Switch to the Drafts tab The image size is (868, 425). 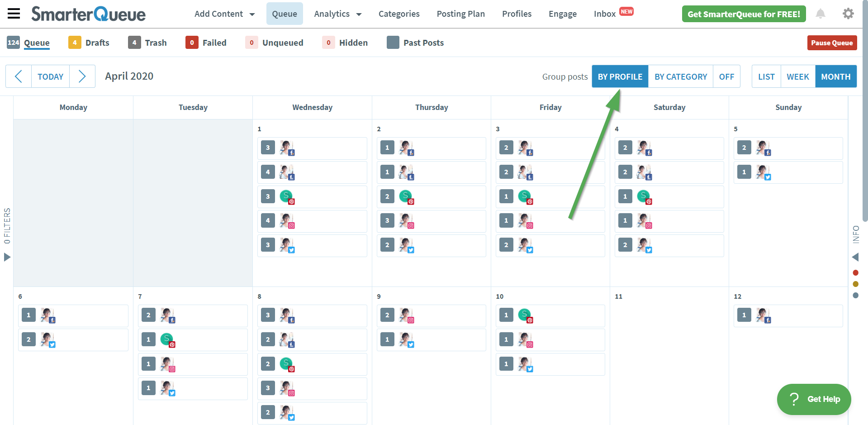pos(97,43)
